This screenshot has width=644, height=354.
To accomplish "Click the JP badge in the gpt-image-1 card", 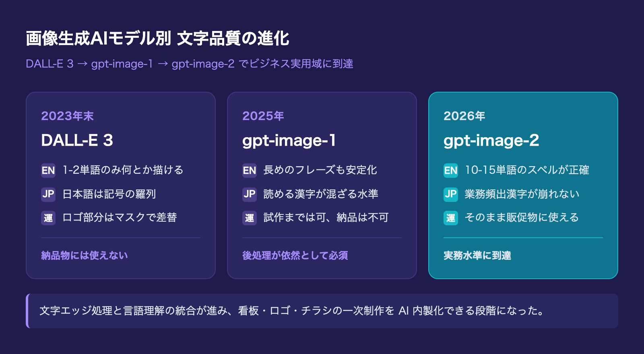I will [250, 194].
